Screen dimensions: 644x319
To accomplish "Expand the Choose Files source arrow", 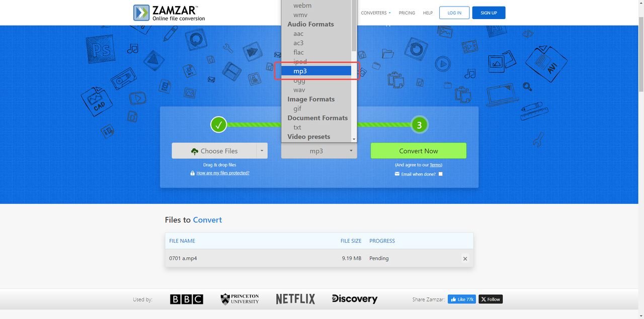I will [262, 151].
